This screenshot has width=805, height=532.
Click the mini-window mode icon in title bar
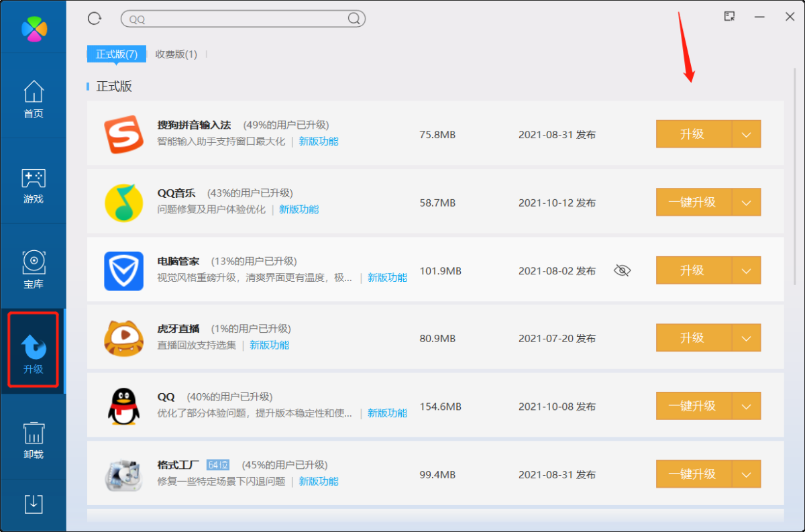[730, 17]
